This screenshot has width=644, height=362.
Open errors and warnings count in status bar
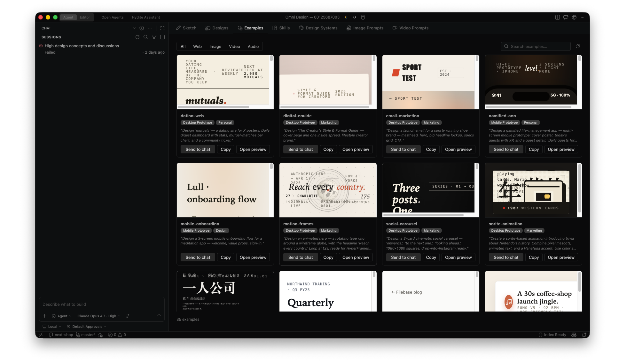pyautogui.click(x=117, y=335)
